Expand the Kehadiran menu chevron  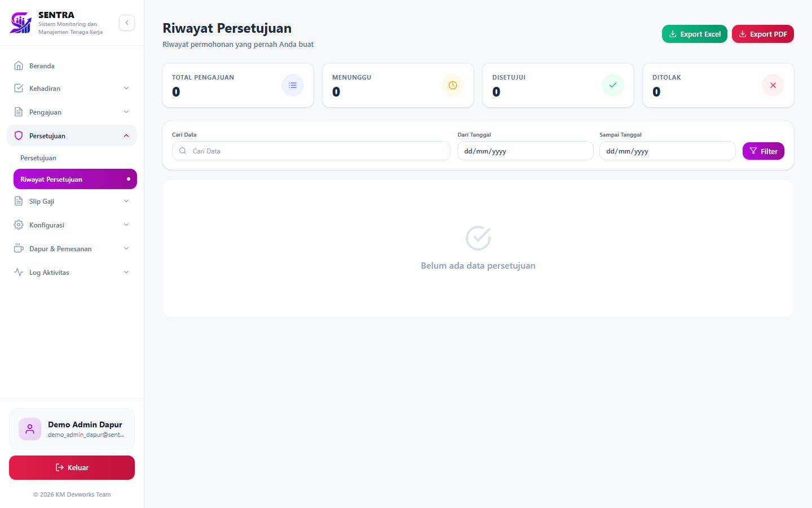(x=126, y=88)
